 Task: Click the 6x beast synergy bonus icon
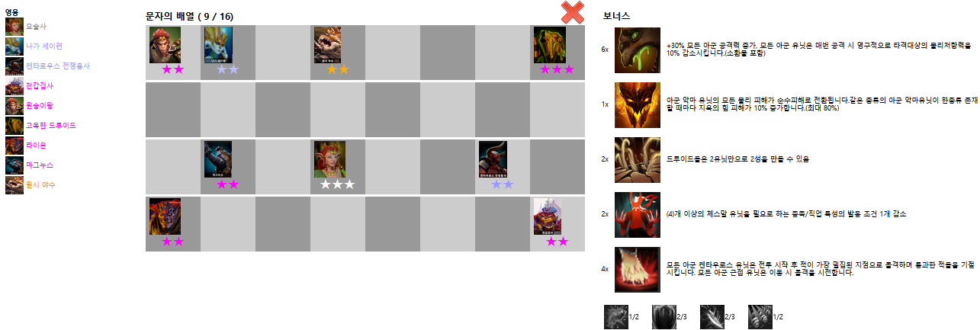(638, 50)
